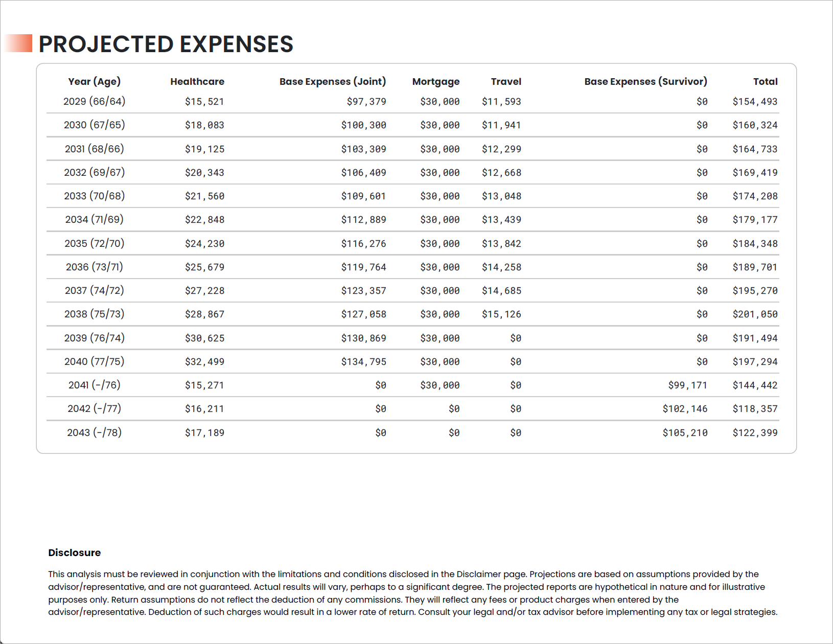Select the 2043 (-/78) row label
This screenshot has width=833, height=644.
(95, 432)
